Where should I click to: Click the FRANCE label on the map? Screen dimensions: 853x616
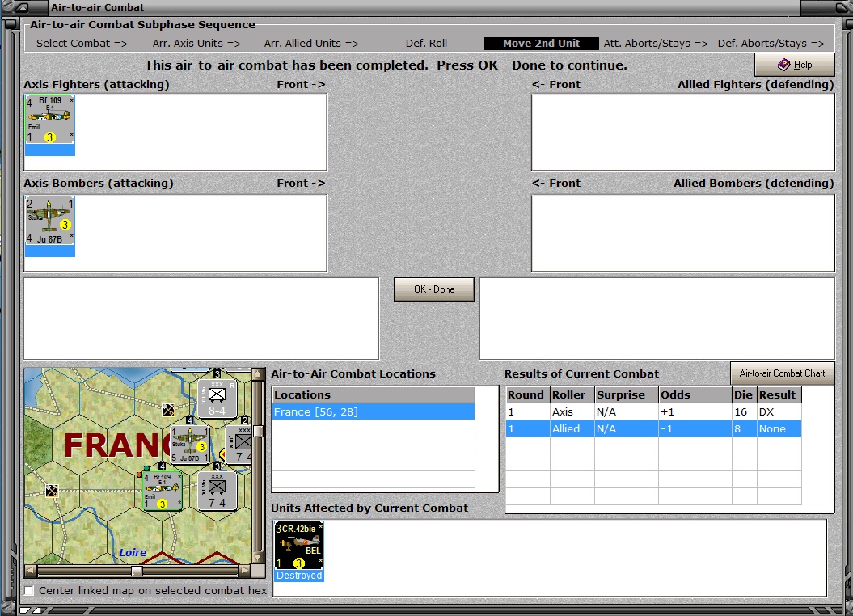click(x=116, y=445)
